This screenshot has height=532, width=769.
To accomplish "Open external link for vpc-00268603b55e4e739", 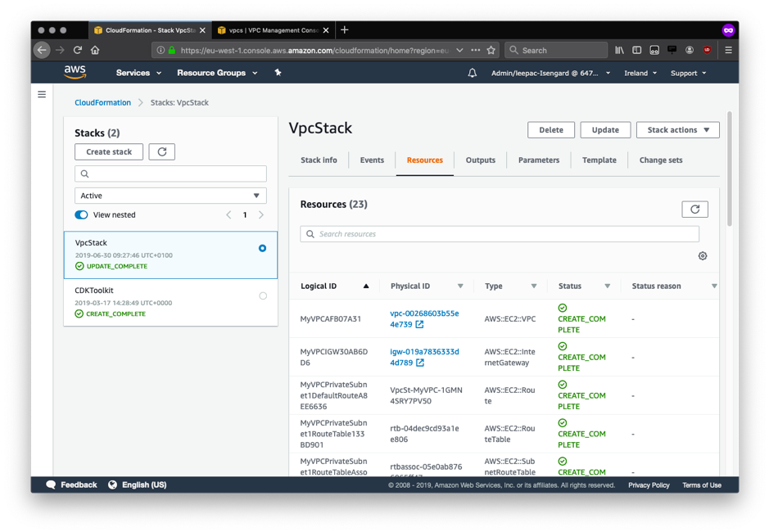I will (419, 325).
